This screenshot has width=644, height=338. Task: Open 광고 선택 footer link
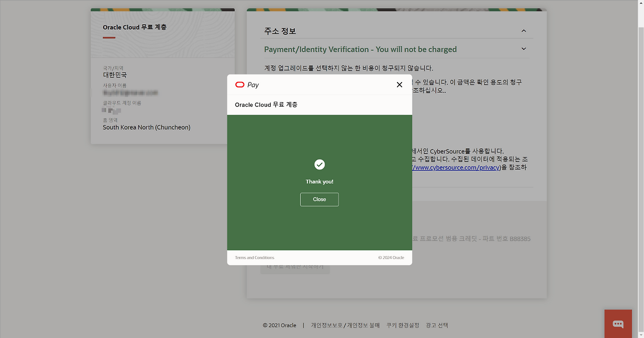point(437,325)
